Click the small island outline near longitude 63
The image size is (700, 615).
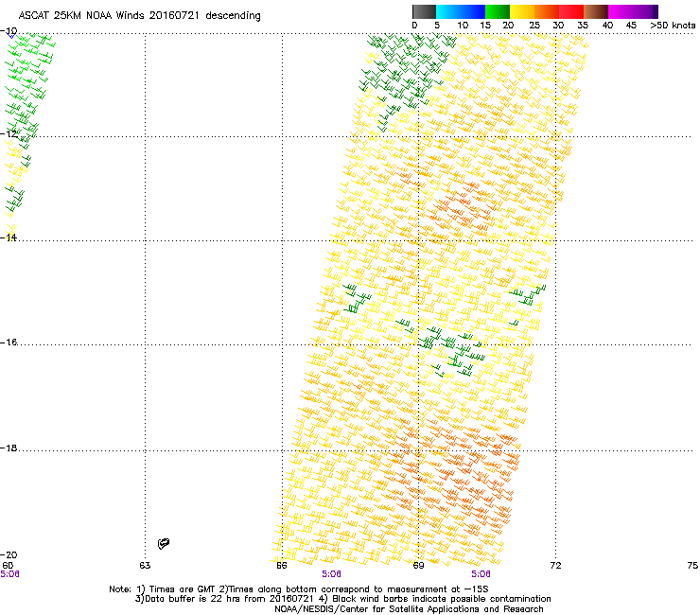point(164,543)
